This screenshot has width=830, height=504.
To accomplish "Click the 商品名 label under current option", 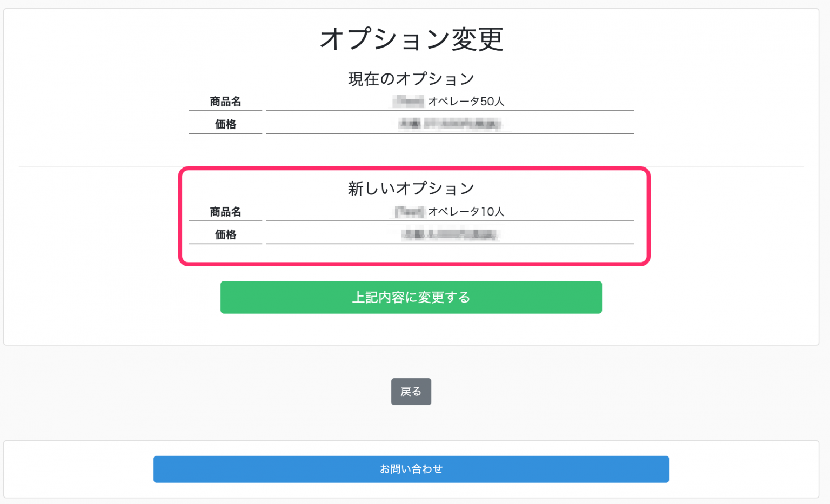I will 225,102.
